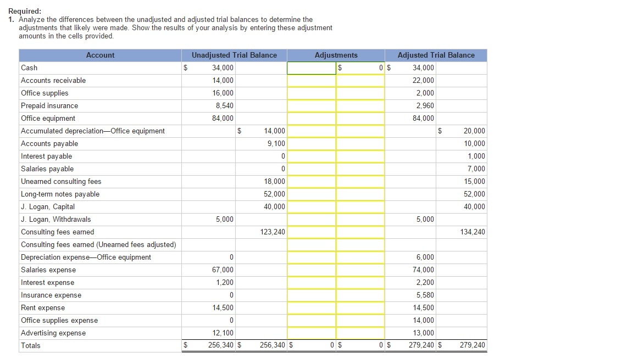Click the Office supplies adjustment entry cell
Viewport: 633px width, 364px height.
click(310, 93)
